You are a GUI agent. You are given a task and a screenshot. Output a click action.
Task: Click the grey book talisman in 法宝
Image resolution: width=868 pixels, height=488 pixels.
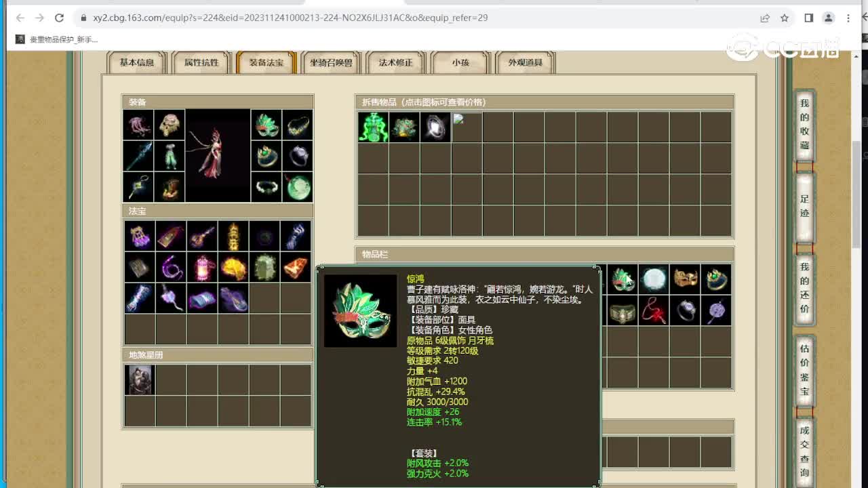pos(140,267)
